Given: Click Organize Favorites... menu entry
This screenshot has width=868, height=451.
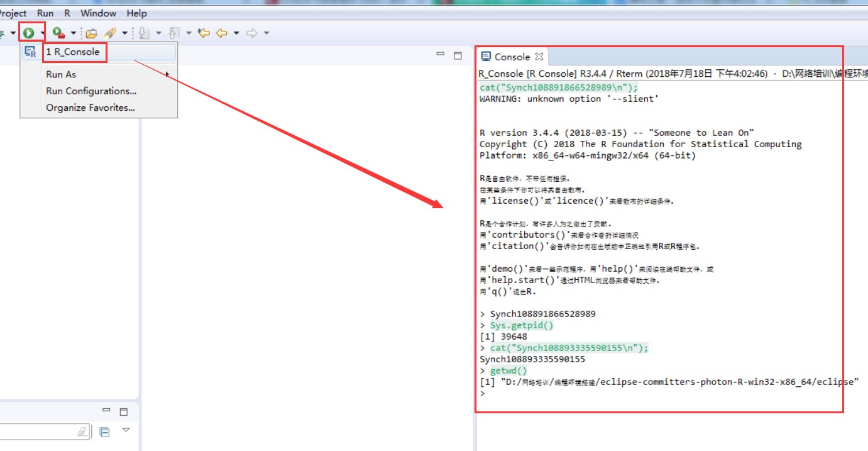Looking at the screenshot, I should [x=91, y=108].
